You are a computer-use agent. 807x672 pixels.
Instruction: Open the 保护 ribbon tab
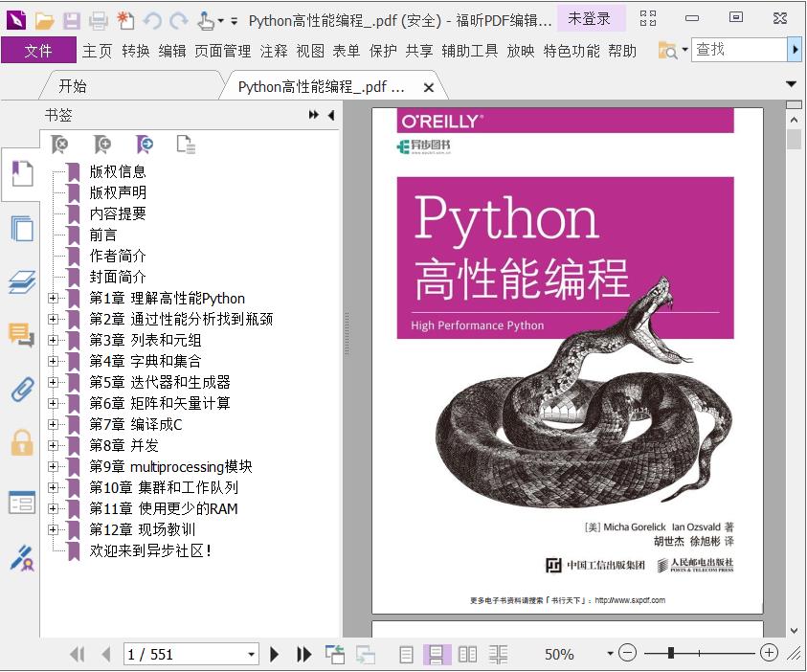point(383,51)
